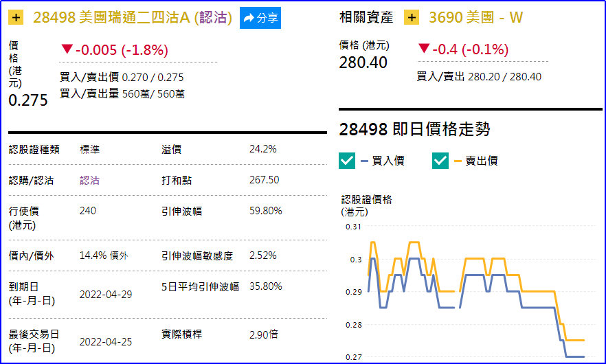Select the related asset price 280.40
Viewport: 606px width, 364px height.
[363, 62]
